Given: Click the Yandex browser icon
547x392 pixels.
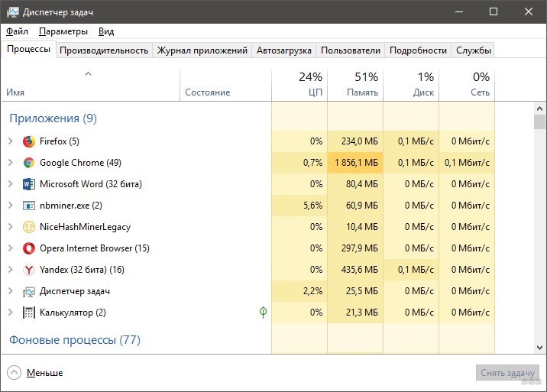Looking at the screenshot, I should 29,270.
